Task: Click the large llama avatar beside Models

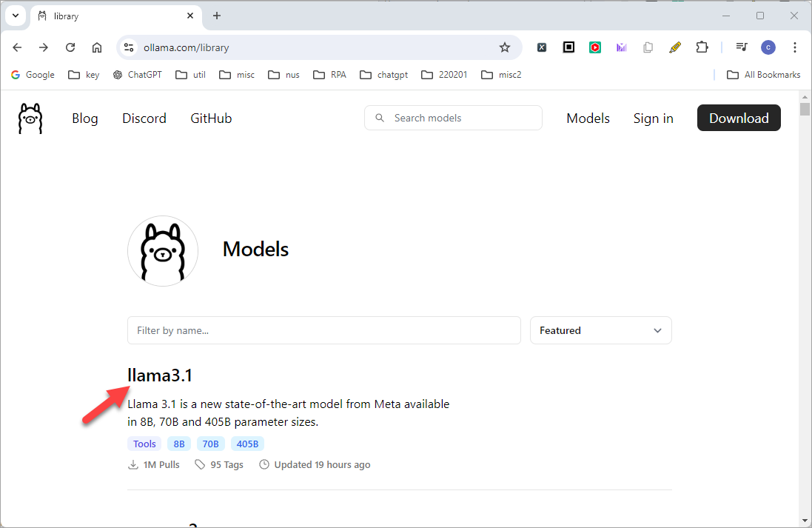Action: 163,251
